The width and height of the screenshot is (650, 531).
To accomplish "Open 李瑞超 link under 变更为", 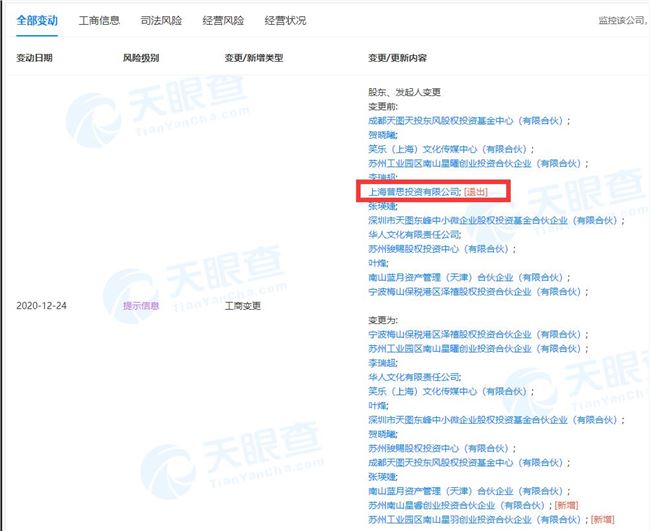I will [x=382, y=363].
